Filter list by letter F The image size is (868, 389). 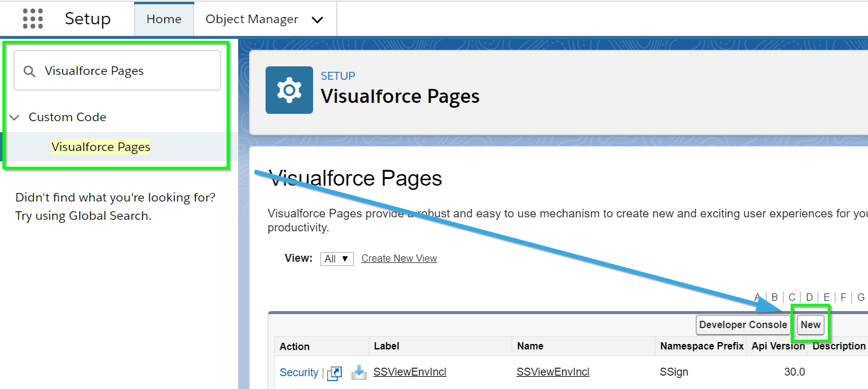[844, 297]
